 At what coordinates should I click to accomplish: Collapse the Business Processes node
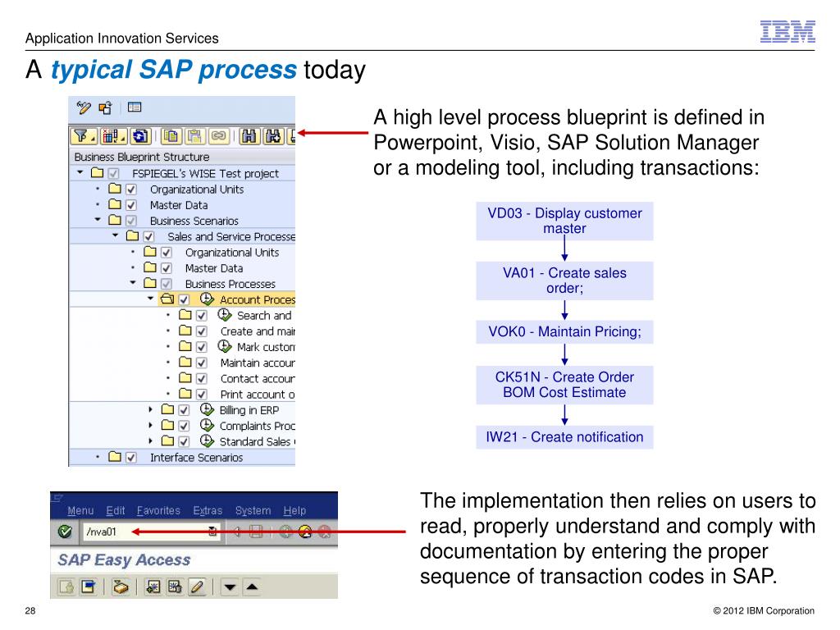coord(133,282)
